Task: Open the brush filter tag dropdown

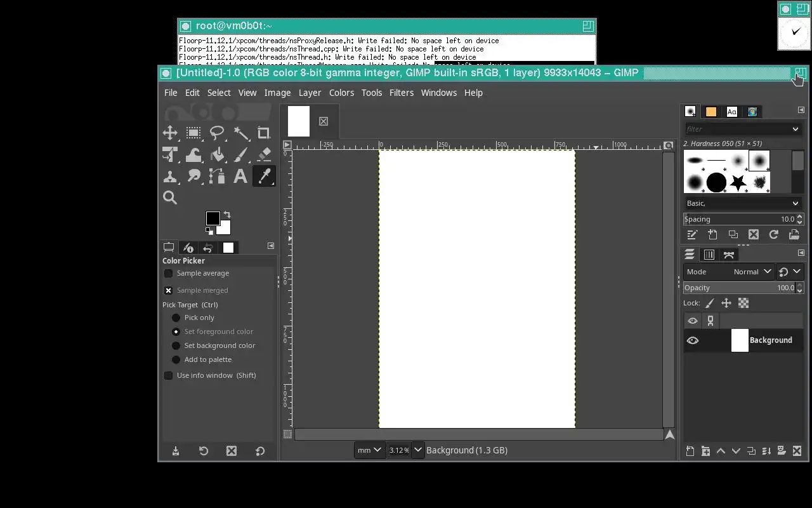Action: [795, 129]
